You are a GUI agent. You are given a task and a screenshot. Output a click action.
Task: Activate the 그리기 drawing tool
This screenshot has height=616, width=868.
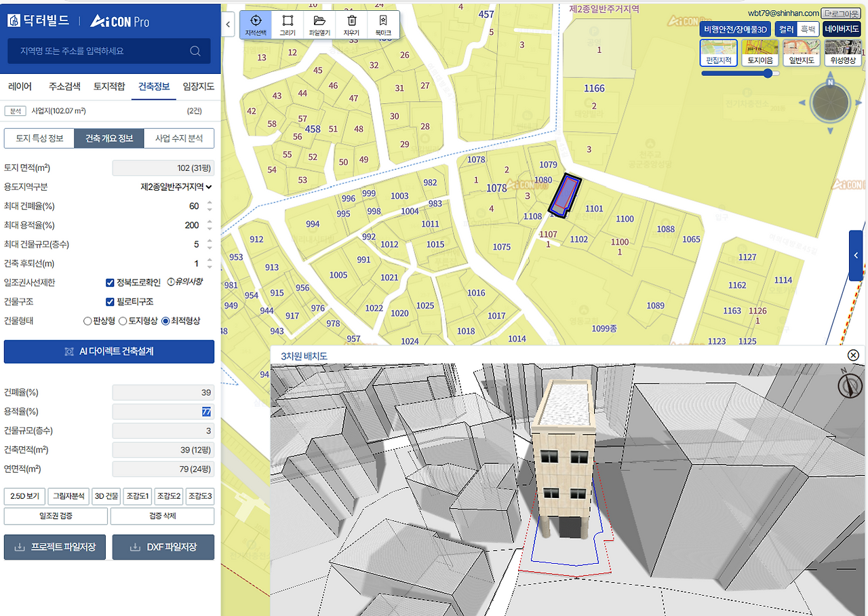pos(288,25)
